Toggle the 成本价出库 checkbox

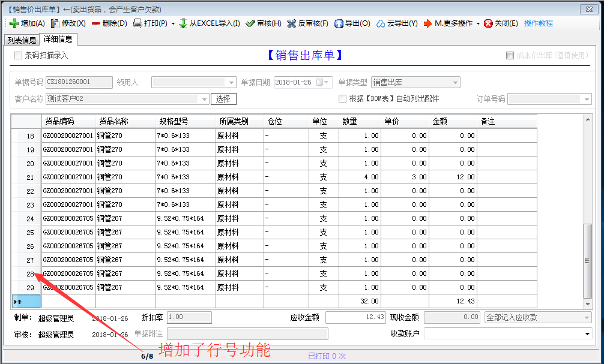click(x=509, y=55)
